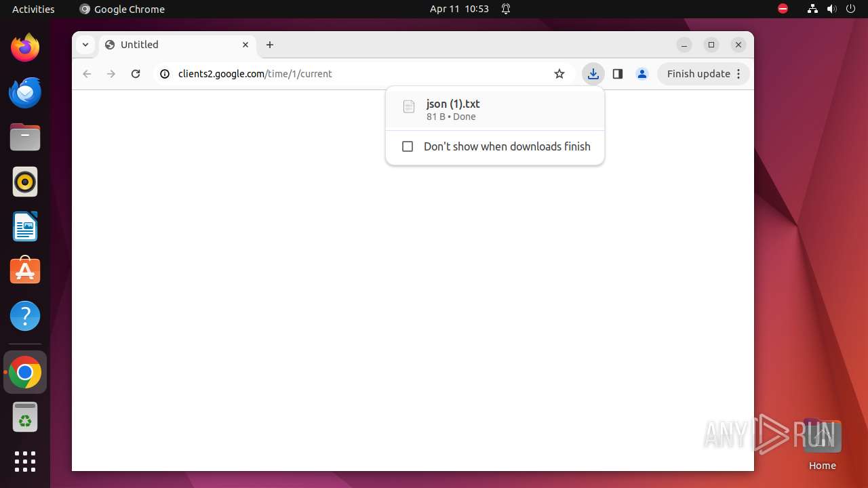Show Applications grid in the dock

25,462
